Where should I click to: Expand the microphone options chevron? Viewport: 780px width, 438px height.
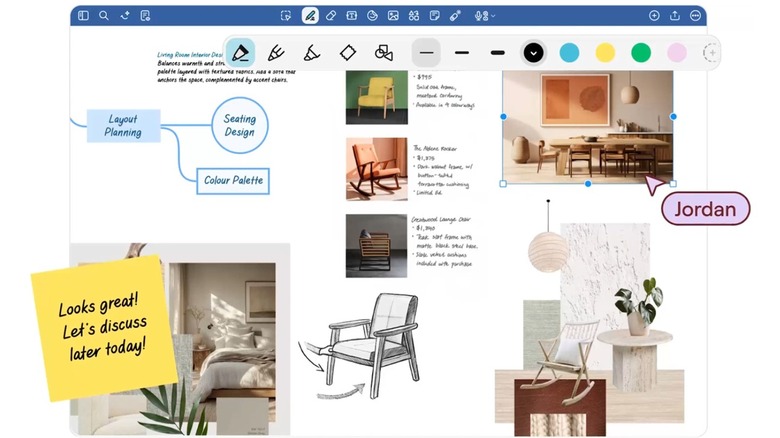click(493, 16)
